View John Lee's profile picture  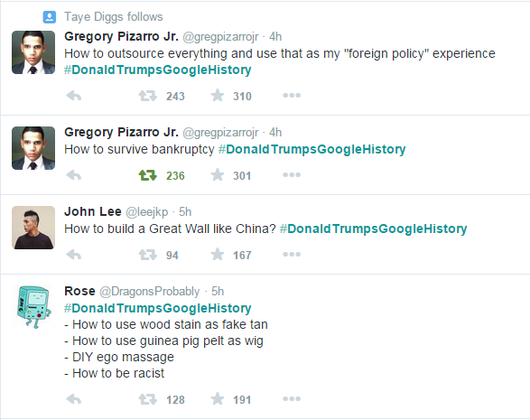click(33, 228)
